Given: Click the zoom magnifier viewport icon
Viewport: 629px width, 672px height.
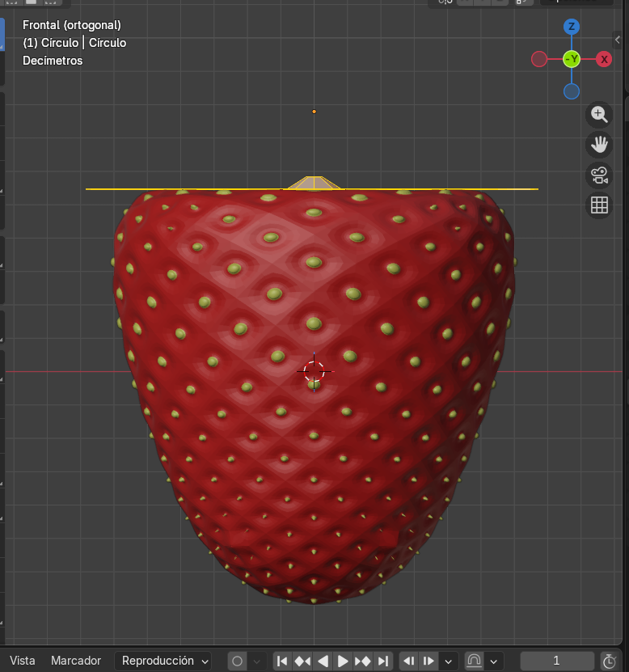Looking at the screenshot, I should [599, 114].
